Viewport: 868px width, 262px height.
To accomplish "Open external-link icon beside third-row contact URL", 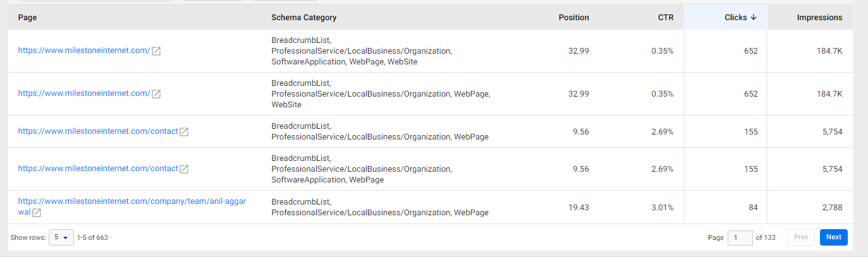I will pyautogui.click(x=184, y=132).
